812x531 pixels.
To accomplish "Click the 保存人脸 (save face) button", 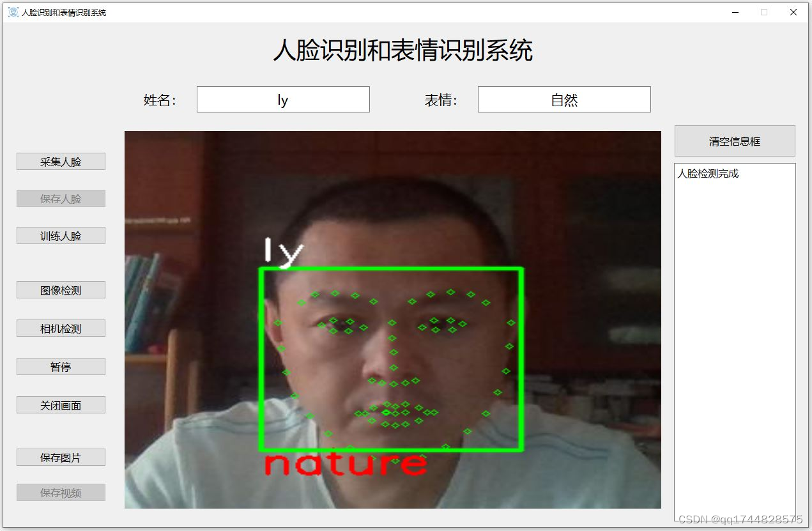I will (x=61, y=198).
